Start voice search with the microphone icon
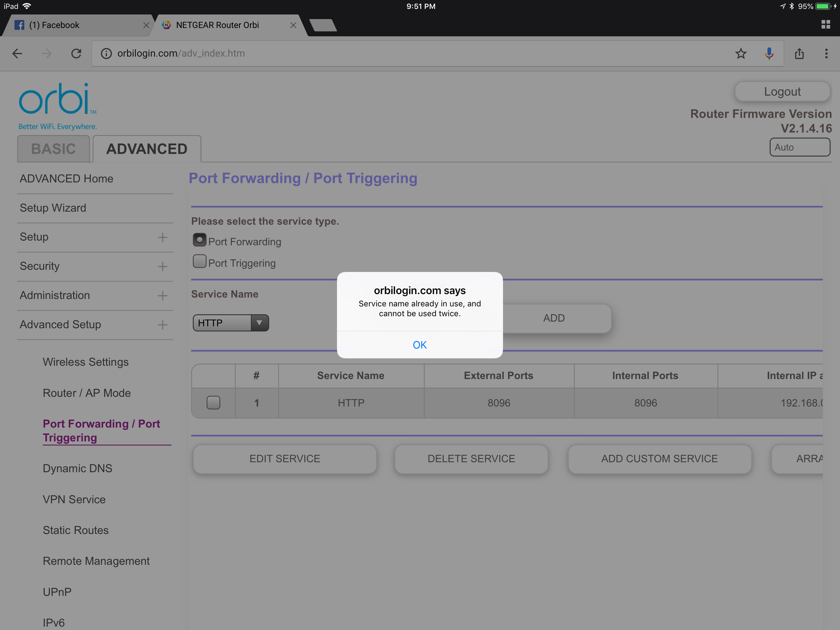This screenshot has width=840, height=630. [x=769, y=53]
